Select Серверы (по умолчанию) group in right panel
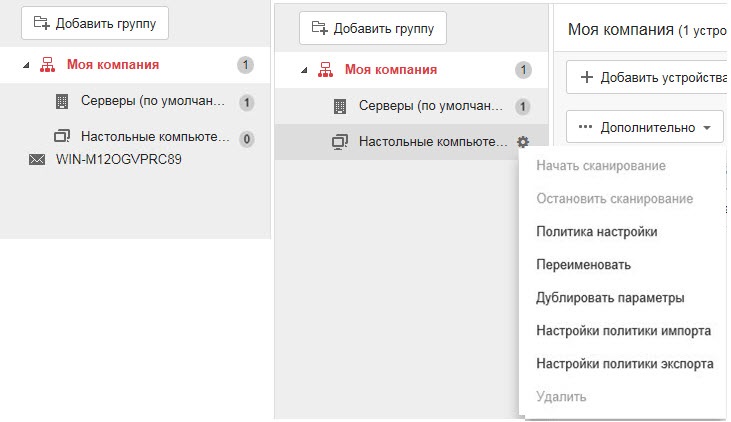731x422 pixels. point(434,106)
